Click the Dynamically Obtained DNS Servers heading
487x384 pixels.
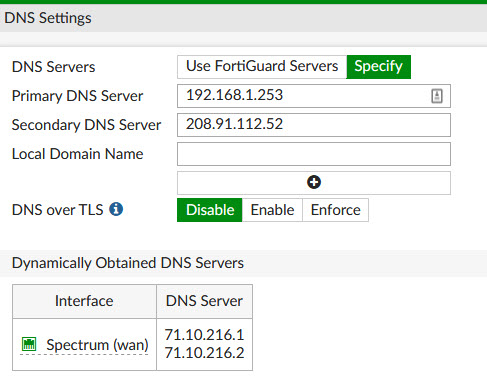coord(128,263)
